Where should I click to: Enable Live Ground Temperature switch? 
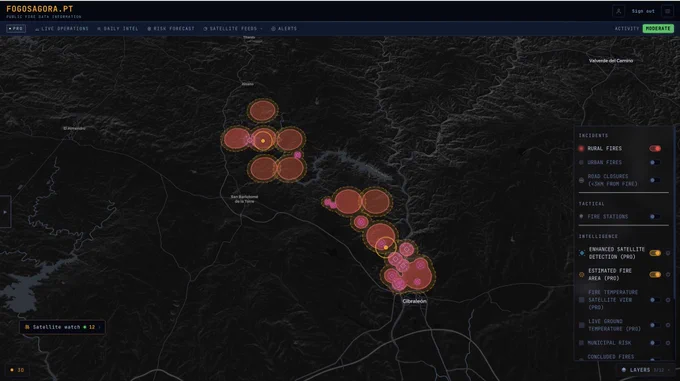point(655,325)
